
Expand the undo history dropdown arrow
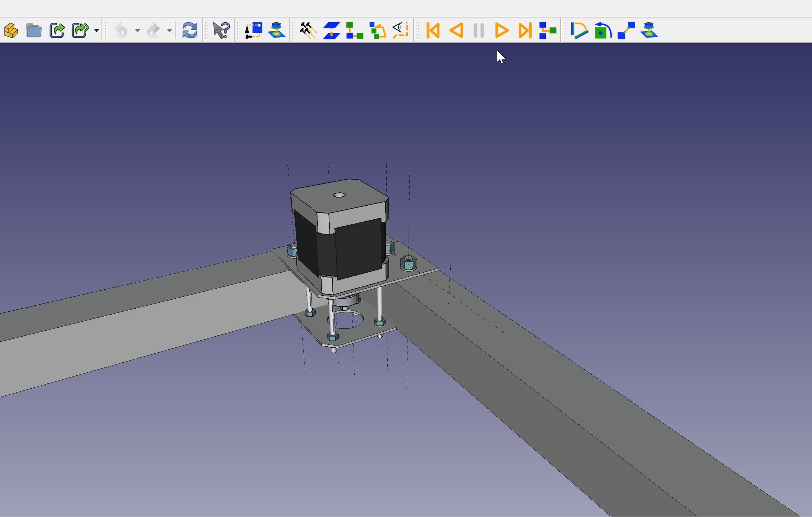138,30
